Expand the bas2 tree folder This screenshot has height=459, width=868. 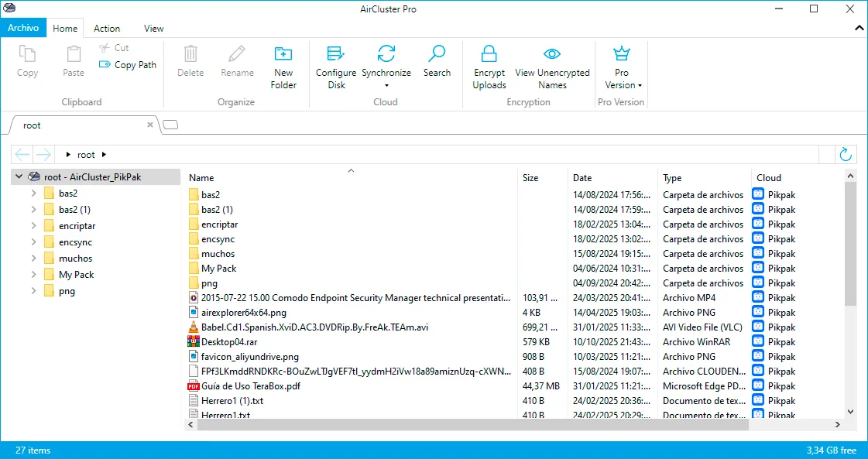click(34, 194)
